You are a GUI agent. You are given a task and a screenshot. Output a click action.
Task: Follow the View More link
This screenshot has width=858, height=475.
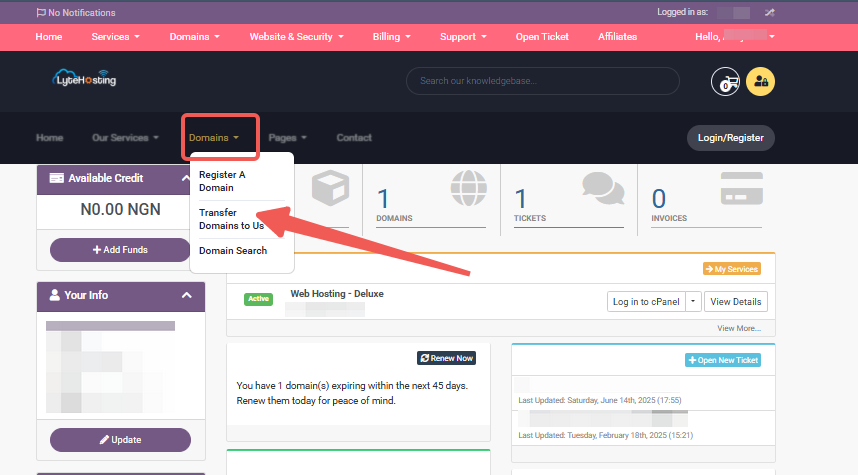tap(739, 328)
